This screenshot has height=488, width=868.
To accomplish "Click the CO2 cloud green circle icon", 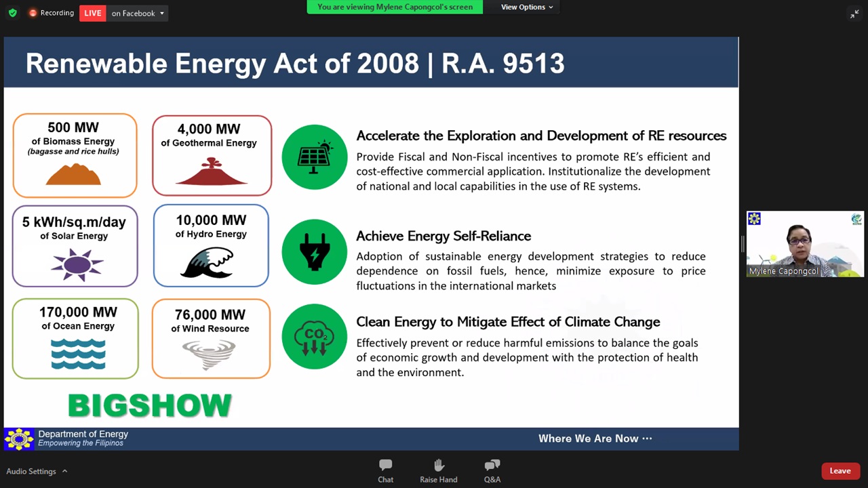I will pos(314,337).
